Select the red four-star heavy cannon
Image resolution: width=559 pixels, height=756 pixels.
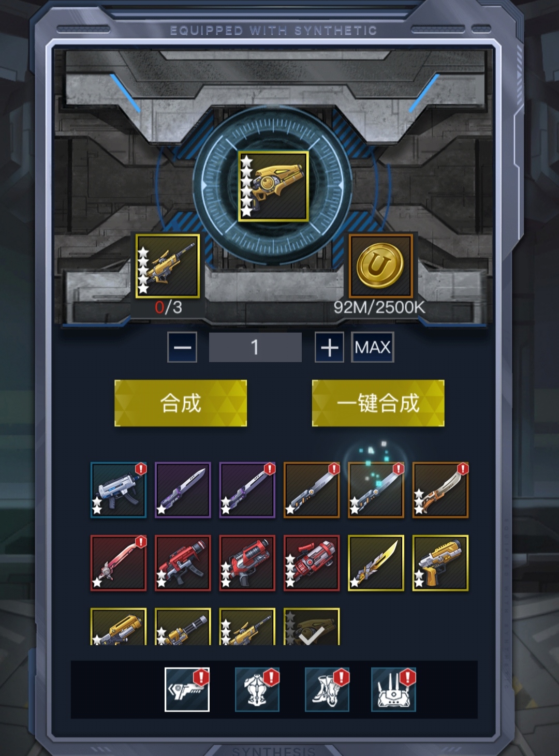pyautogui.click(x=312, y=563)
